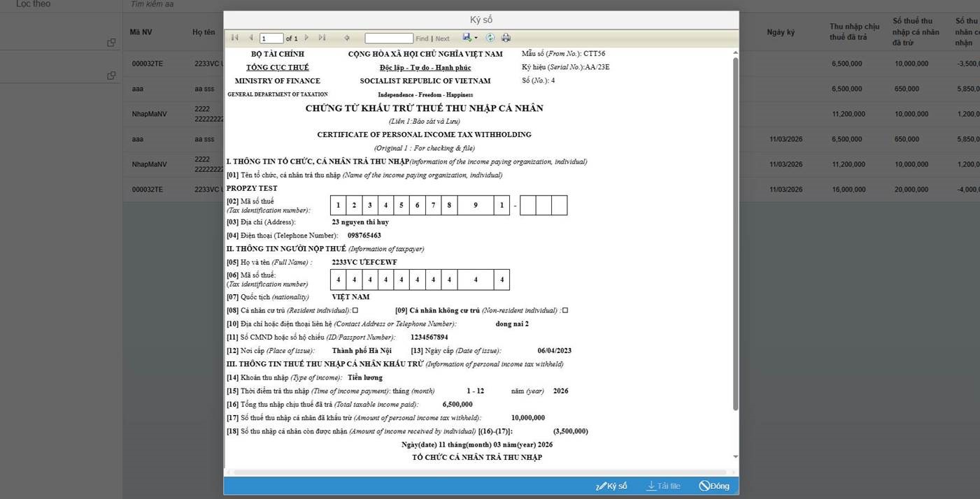
Task: Click the current page number field
Action: click(271, 38)
